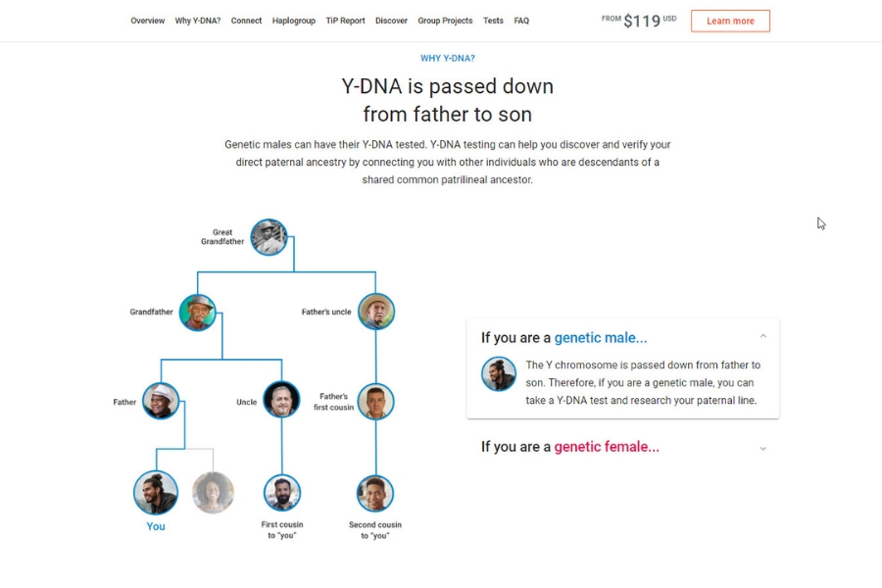Image resolution: width=882 pixels, height=588 pixels.
Task: Click the bearded man avatar in genetic male card
Action: point(499,373)
